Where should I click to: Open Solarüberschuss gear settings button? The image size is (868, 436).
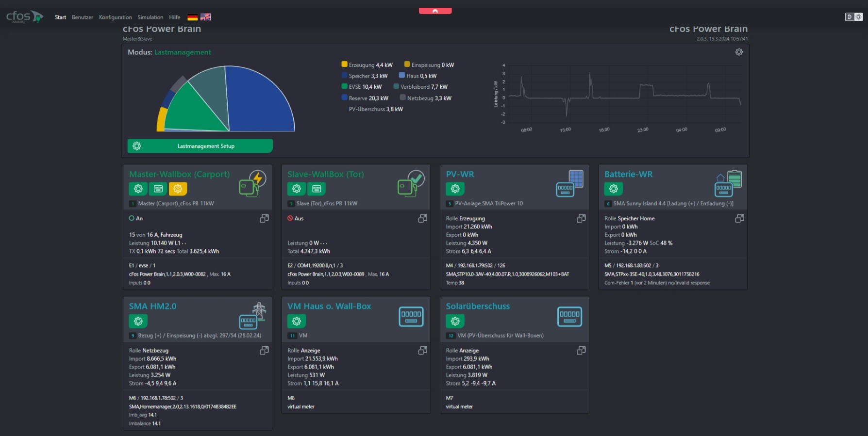(455, 321)
